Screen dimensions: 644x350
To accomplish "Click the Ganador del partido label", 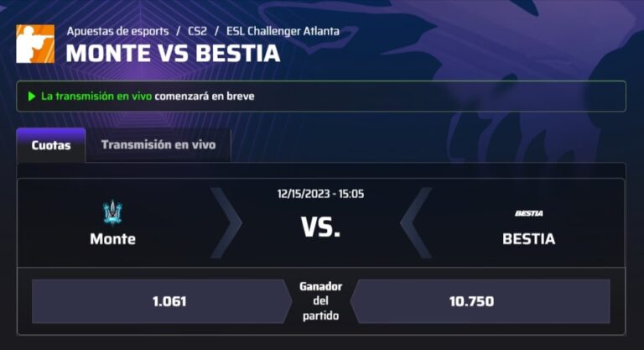I will click(x=321, y=301).
